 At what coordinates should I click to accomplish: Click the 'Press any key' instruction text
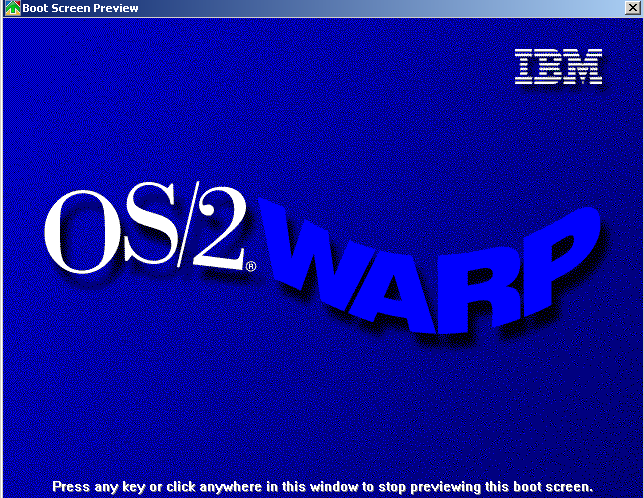click(x=322, y=487)
